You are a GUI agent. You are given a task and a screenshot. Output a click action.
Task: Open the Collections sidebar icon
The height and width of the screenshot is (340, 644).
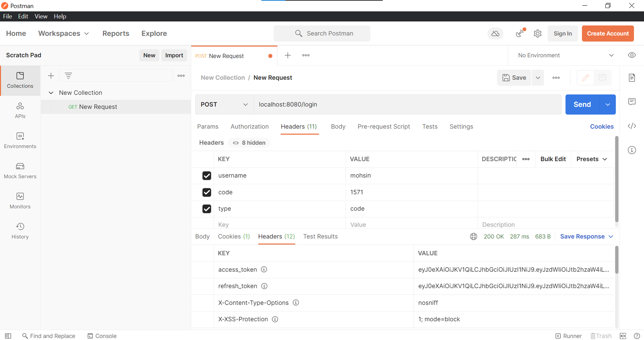(x=20, y=80)
